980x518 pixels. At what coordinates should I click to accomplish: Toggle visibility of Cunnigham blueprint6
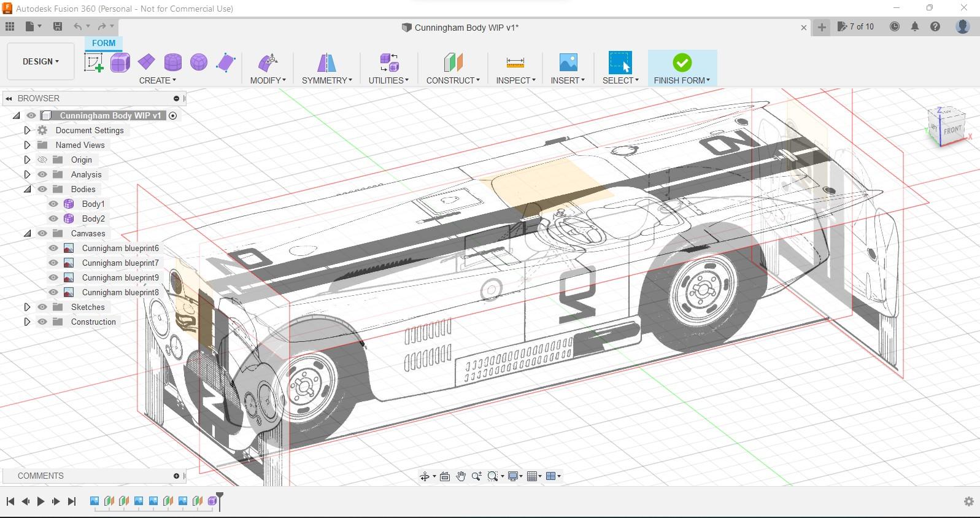(53, 248)
